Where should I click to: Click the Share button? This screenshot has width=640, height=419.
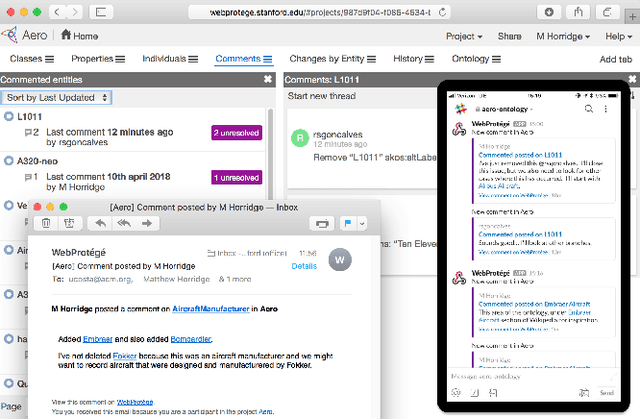[509, 35]
